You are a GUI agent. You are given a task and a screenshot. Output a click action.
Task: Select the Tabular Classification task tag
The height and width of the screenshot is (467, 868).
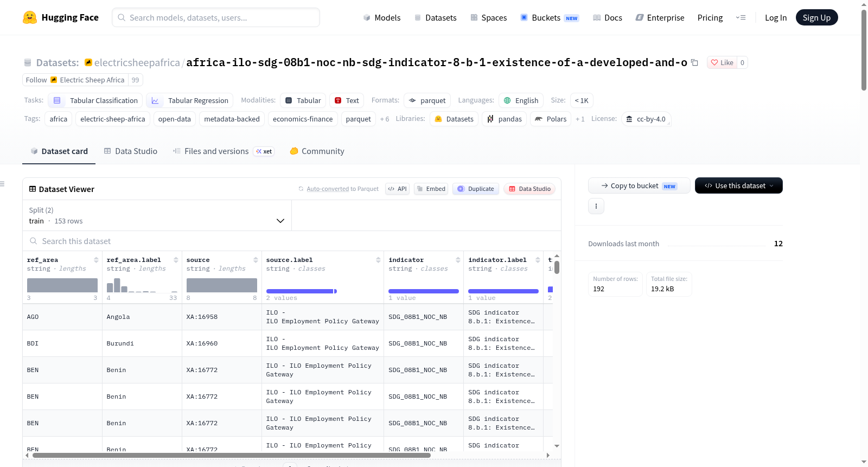[x=95, y=100]
